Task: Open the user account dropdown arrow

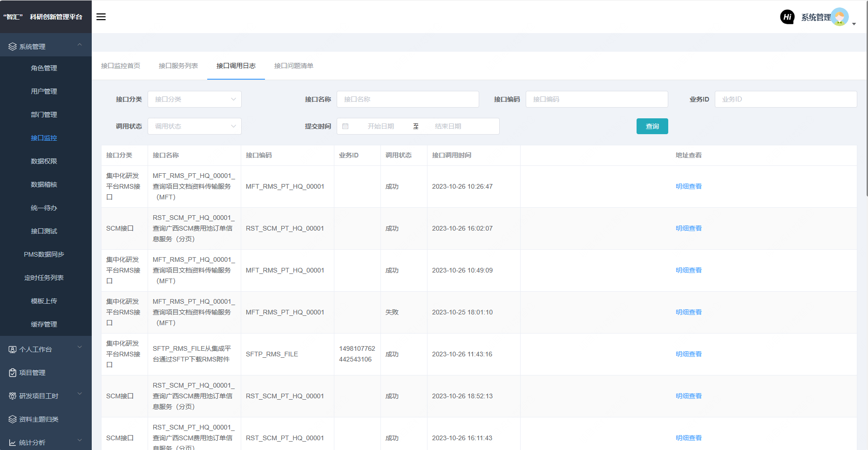Action: point(854,24)
